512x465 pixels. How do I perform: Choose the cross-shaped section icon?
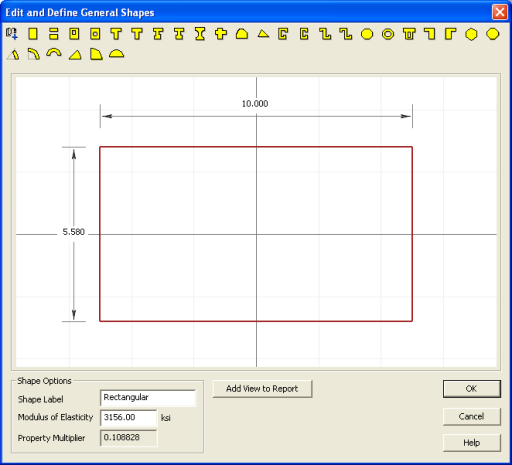[221, 34]
